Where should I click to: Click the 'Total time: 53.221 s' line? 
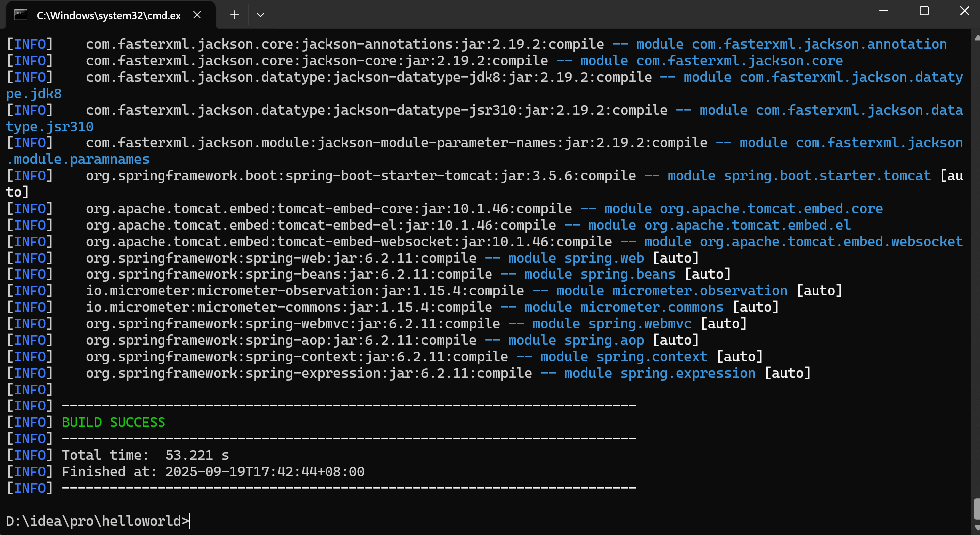point(146,455)
